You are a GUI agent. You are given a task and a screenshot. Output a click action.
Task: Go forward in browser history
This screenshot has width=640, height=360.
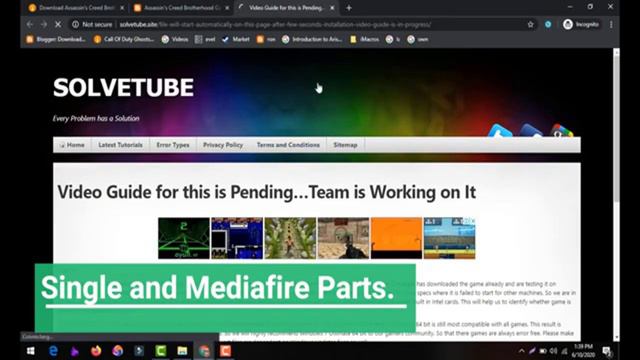click(x=44, y=24)
